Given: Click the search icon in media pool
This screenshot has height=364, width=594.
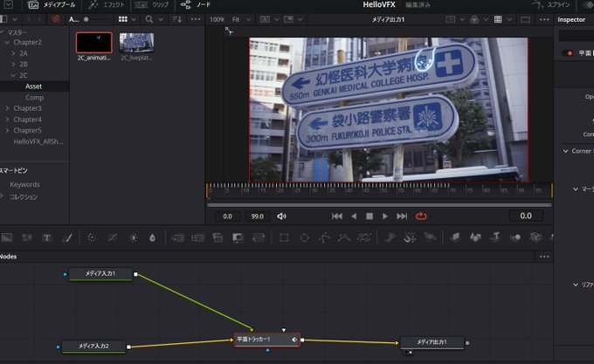Looking at the screenshot, I should pos(149,19).
